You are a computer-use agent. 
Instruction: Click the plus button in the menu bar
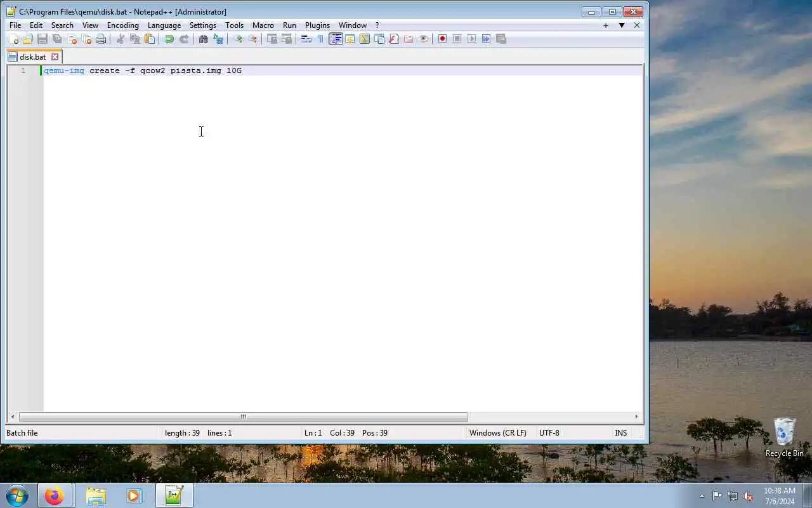(606, 25)
